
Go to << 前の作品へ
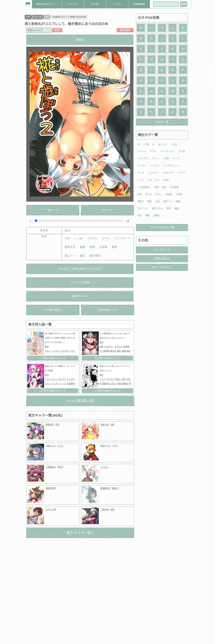coord(53,310)
